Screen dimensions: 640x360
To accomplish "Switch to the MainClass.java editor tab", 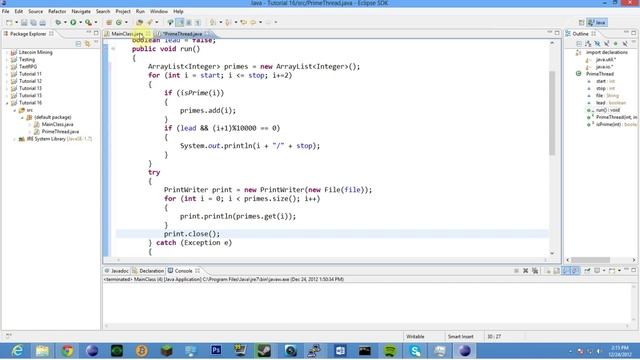I will [x=127, y=34].
